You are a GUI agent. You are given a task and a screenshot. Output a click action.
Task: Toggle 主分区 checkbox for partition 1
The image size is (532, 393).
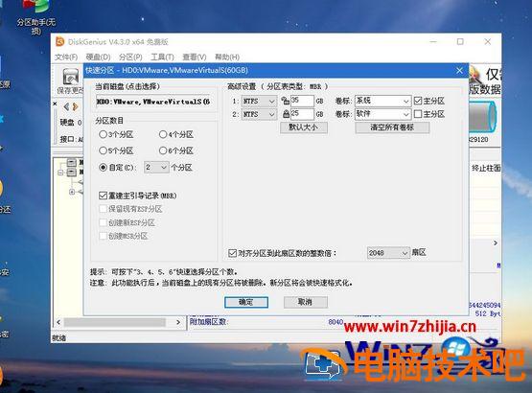[418, 101]
